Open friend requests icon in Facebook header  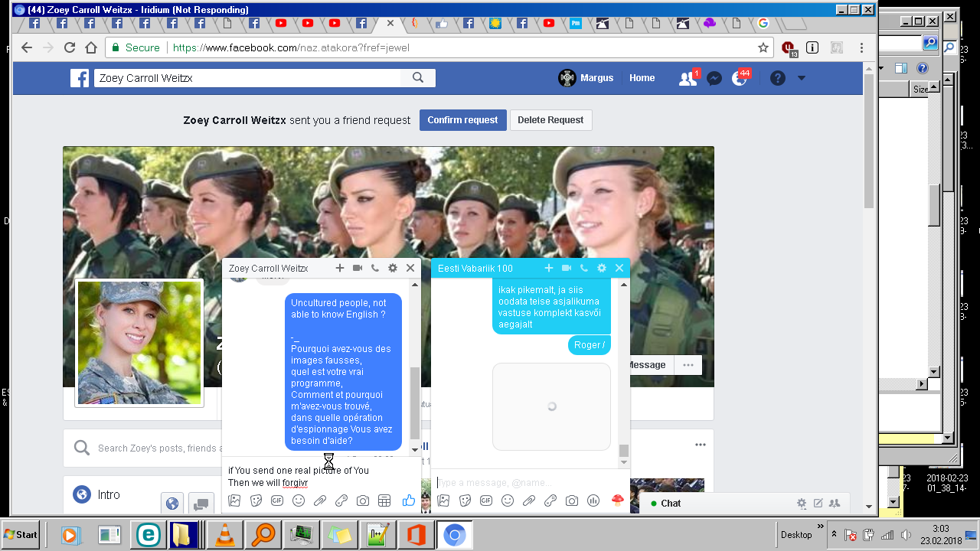(688, 78)
